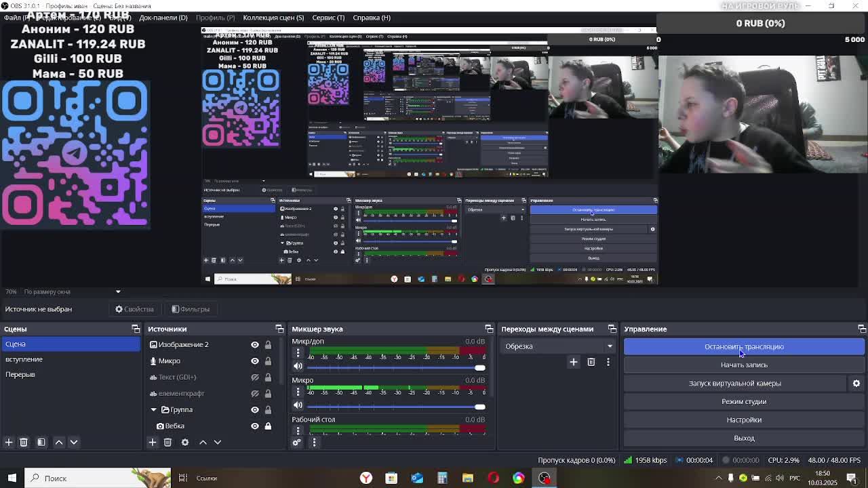Hide the Группа source group
Image resolution: width=868 pixels, height=488 pixels.
(255, 409)
